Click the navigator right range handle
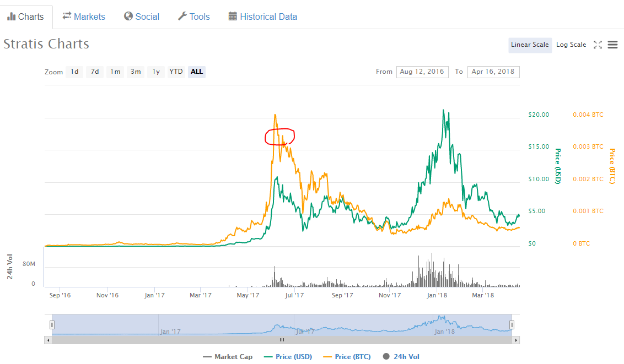 [512, 325]
